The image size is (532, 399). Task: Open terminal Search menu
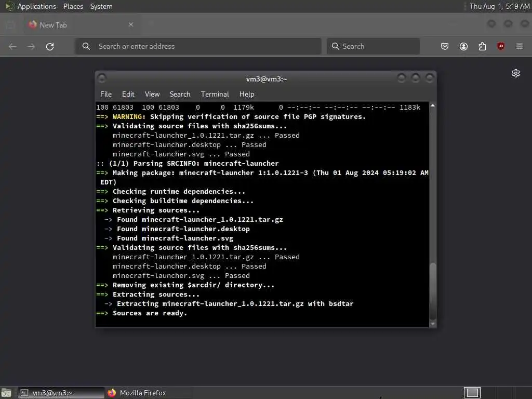pos(180,95)
